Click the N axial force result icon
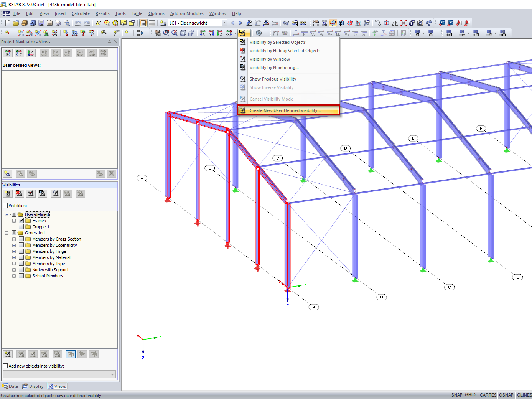This screenshot has height=399, width=532. [x=305, y=33]
